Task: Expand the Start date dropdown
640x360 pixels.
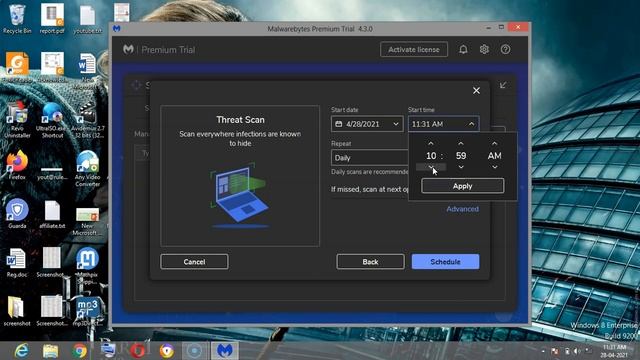Action: (x=396, y=124)
